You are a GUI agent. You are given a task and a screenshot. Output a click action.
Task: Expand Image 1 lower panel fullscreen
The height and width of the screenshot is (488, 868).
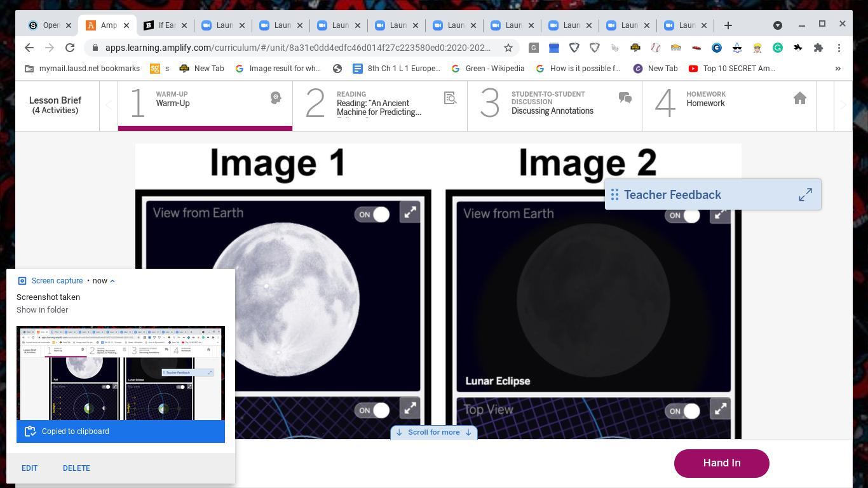410,408
